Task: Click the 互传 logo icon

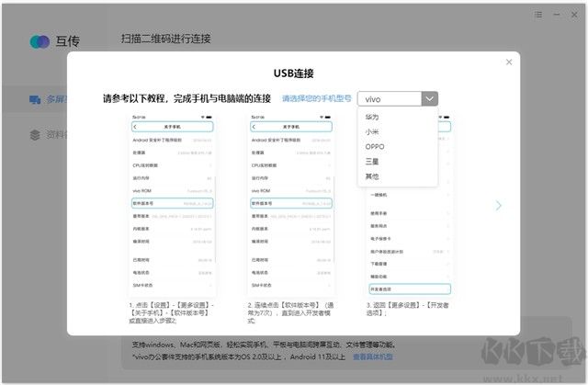Action: 40,41
